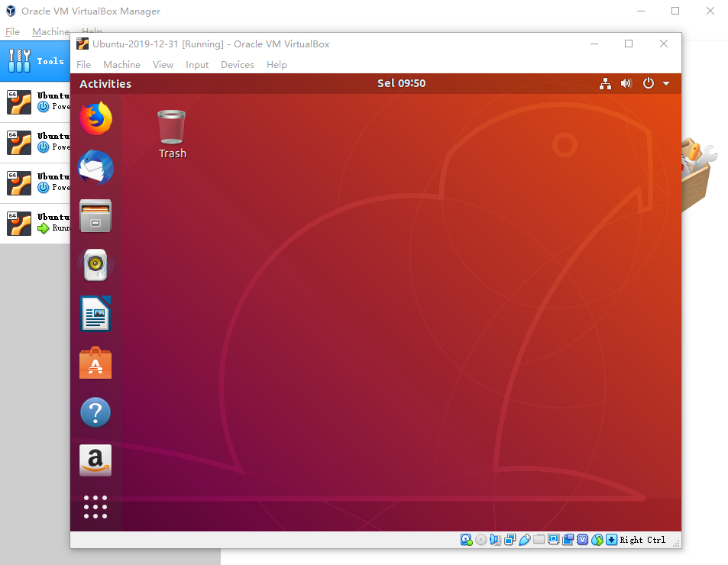Open Activities overview in Ubuntu
Screen dimensions: 728x565
105,84
